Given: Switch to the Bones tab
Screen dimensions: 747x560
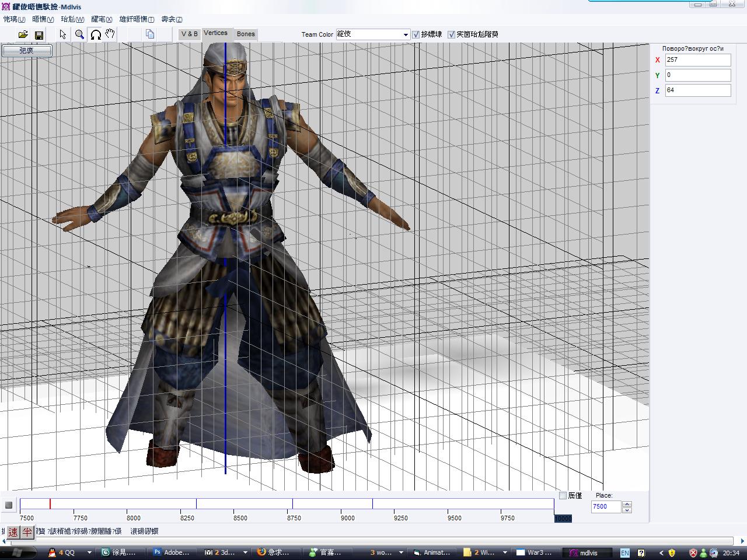Looking at the screenshot, I should [x=246, y=34].
